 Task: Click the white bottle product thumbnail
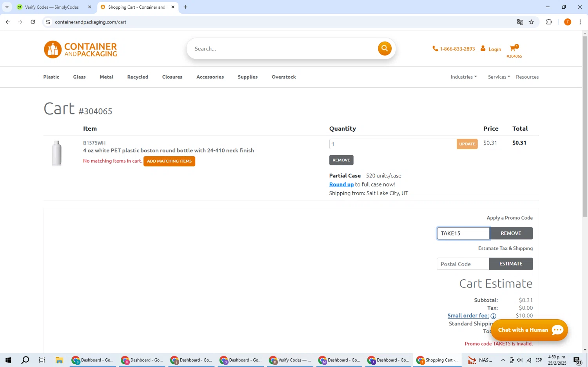click(57, 153)
